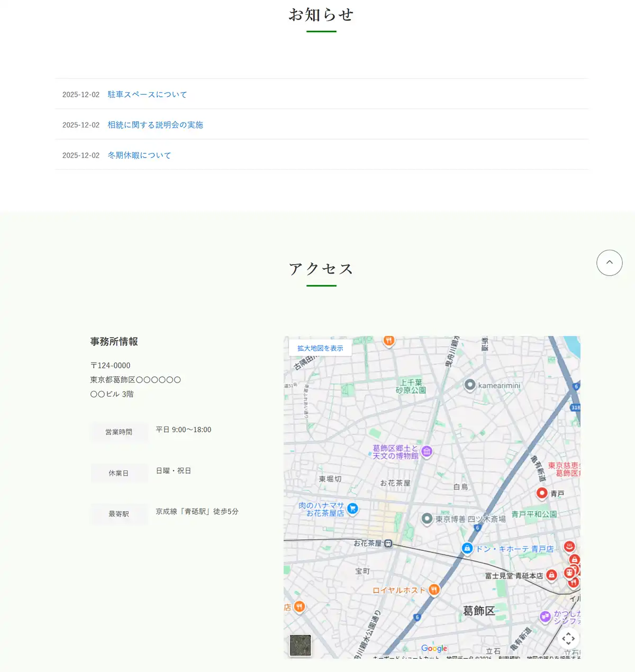Open the 相続に関する説明会の実施 news link
Image resolution: width=635 pixels, height=672 pixels.
tap(155, 125)
